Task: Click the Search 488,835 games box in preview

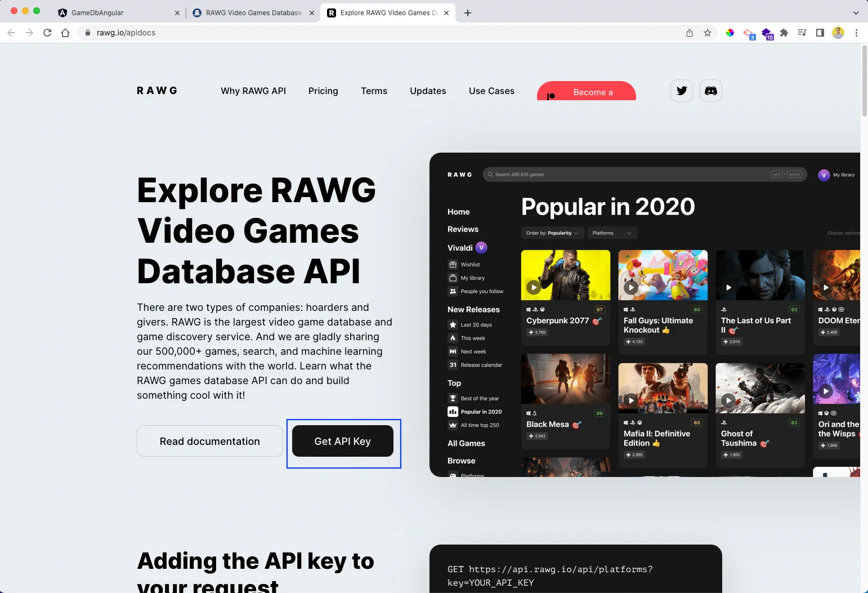Action: (645, 175)
